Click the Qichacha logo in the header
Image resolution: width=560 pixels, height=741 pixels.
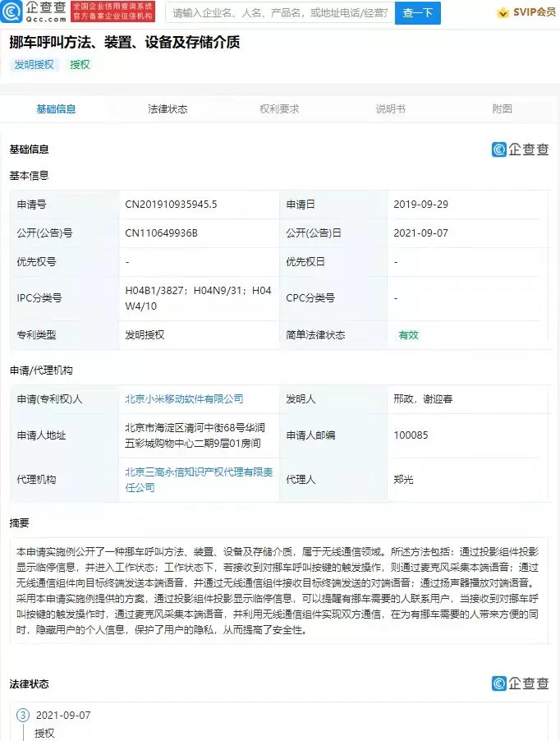[x=35, y=12]
